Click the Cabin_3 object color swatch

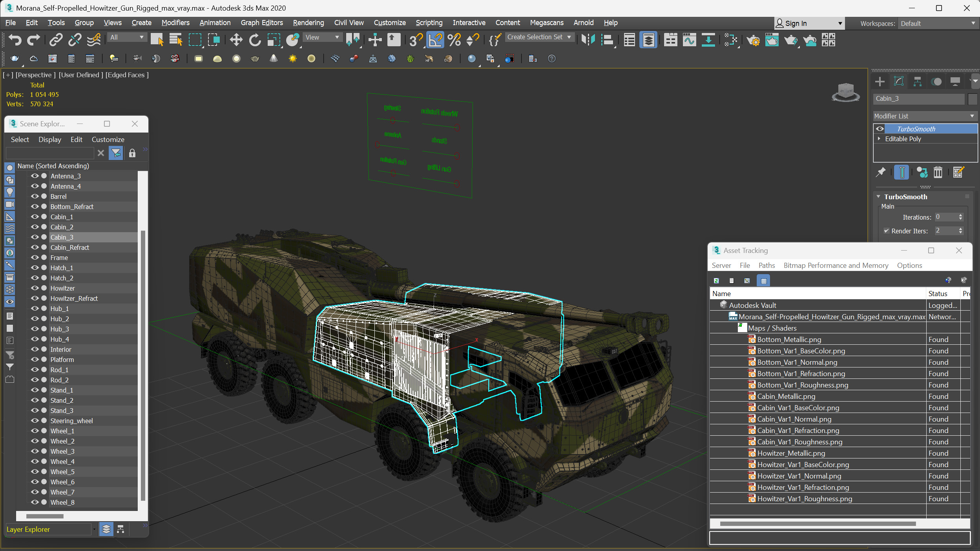point(972,99)
